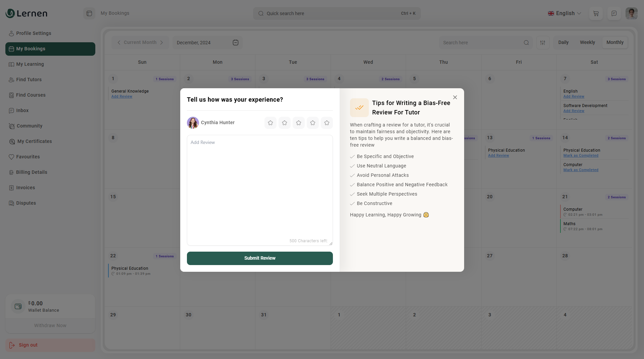The width and height of the screenshot is (644, 359).
Task: Open the chat messages icon
Action: pyautogui.click(x=614, y=13)
